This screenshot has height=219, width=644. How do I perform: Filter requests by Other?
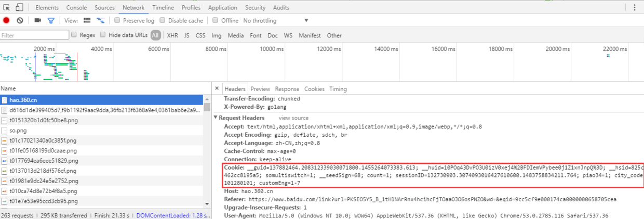334,35
